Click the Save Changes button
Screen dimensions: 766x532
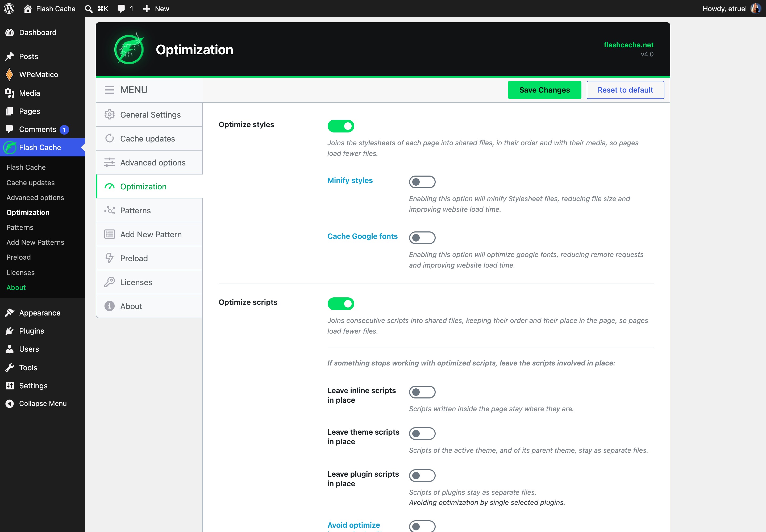(x=544, y=90)
